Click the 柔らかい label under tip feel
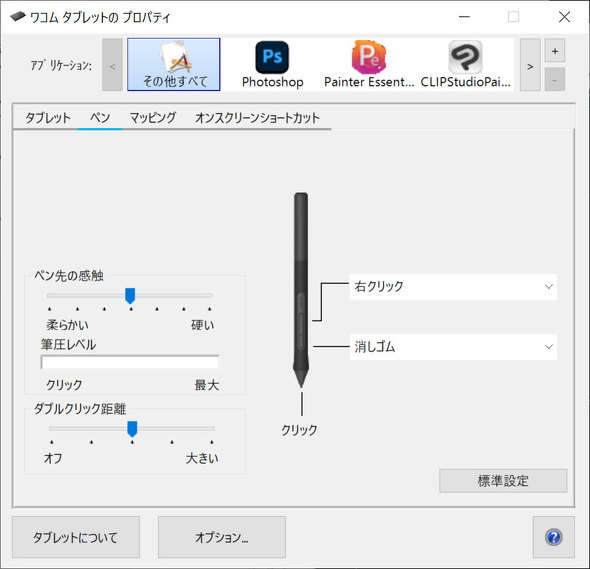The image size is (590, 569). pos(67,325)
